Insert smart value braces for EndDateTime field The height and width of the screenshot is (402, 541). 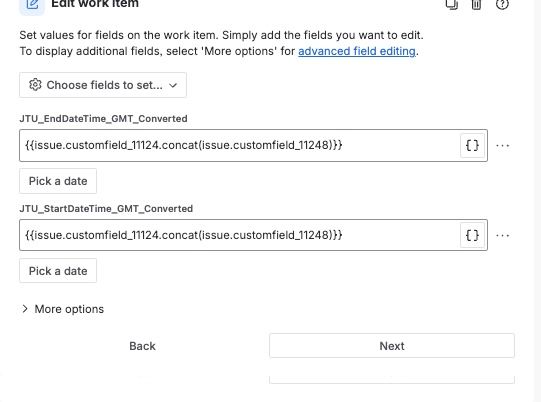click(472, 145)
